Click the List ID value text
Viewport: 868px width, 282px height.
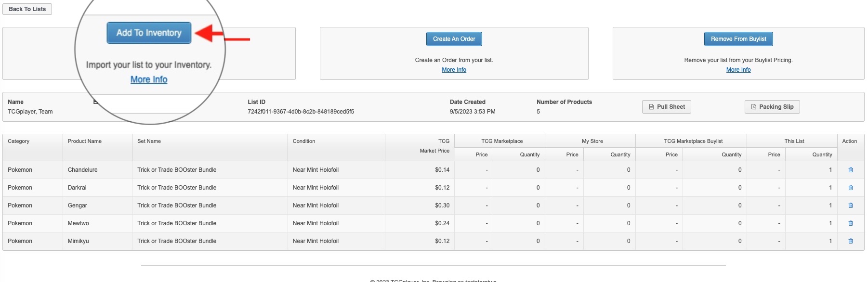point(301,112)
